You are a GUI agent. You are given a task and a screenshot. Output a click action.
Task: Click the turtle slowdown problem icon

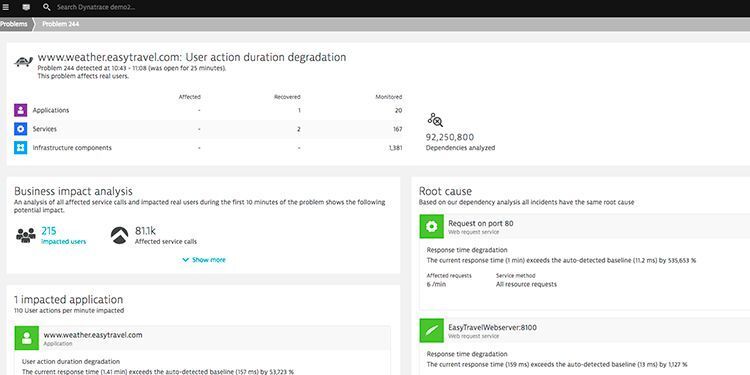coord(23,61)
